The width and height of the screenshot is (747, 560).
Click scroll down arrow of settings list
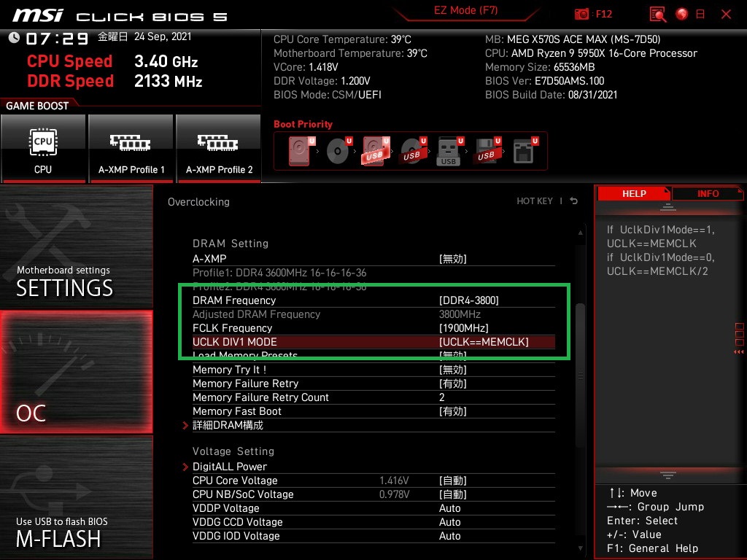point(580,548)
